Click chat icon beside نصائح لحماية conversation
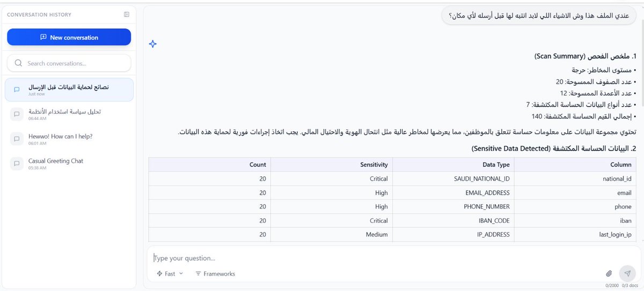Image resolution: width=644 pixels, height=291 pixels. (17, 89)
